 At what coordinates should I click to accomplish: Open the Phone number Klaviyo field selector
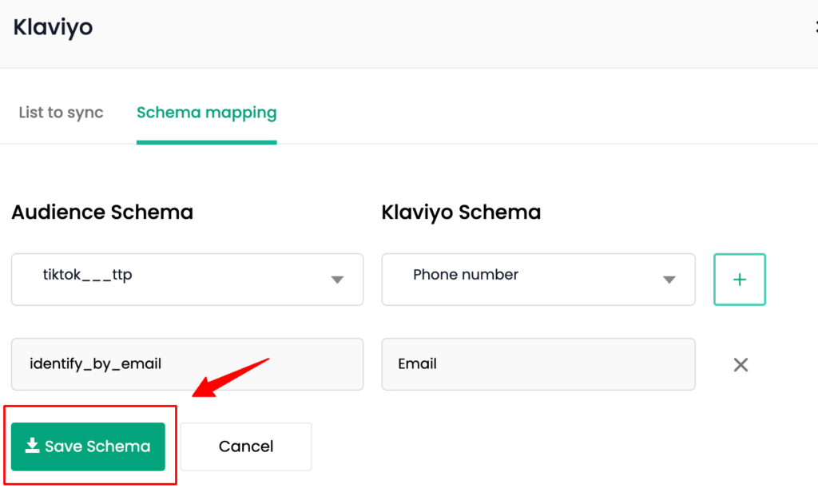pos(538,280)
